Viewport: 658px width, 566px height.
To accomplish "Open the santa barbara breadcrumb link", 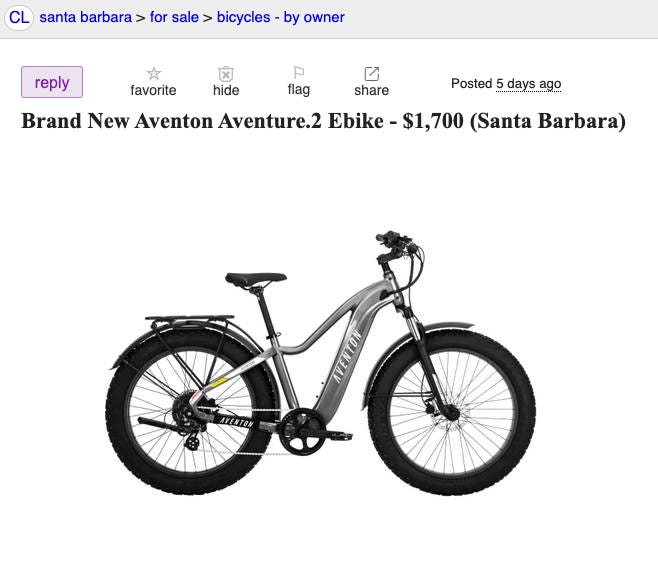I will [x=86, y=17].
